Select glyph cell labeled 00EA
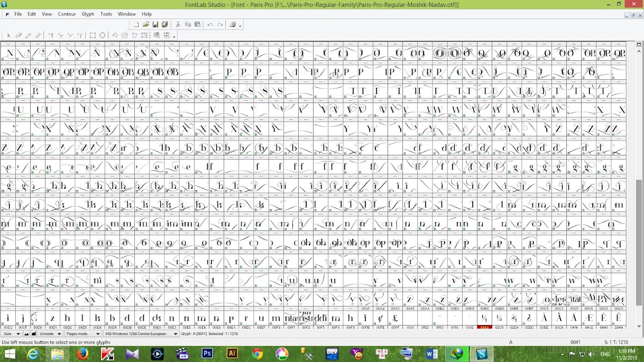The image size is (644, 362). pyautogui.click(x=231, y=319)
